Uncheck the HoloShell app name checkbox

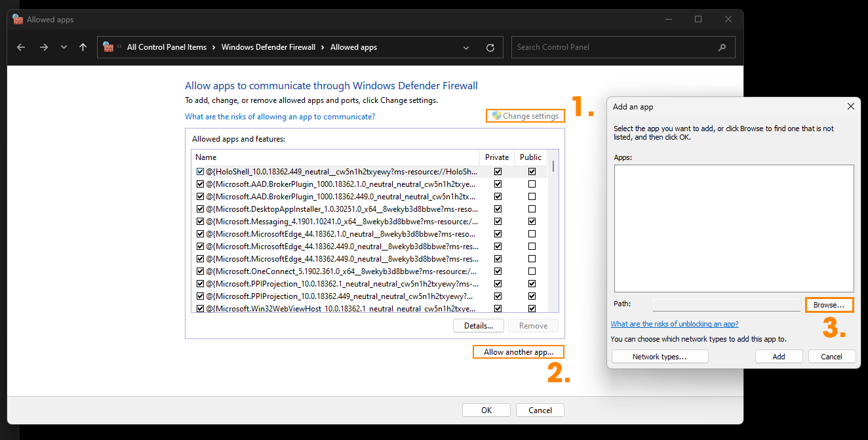pos(200,172)
